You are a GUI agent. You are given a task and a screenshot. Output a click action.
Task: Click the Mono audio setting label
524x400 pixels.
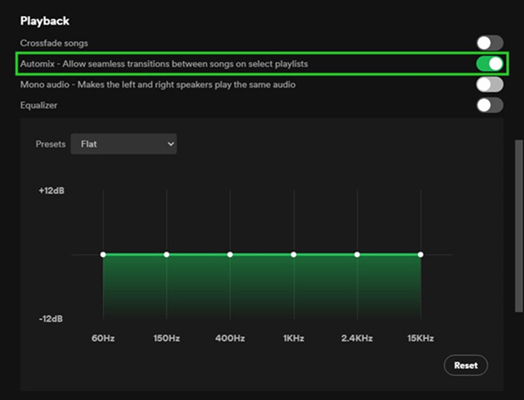(x=158, y=85)
